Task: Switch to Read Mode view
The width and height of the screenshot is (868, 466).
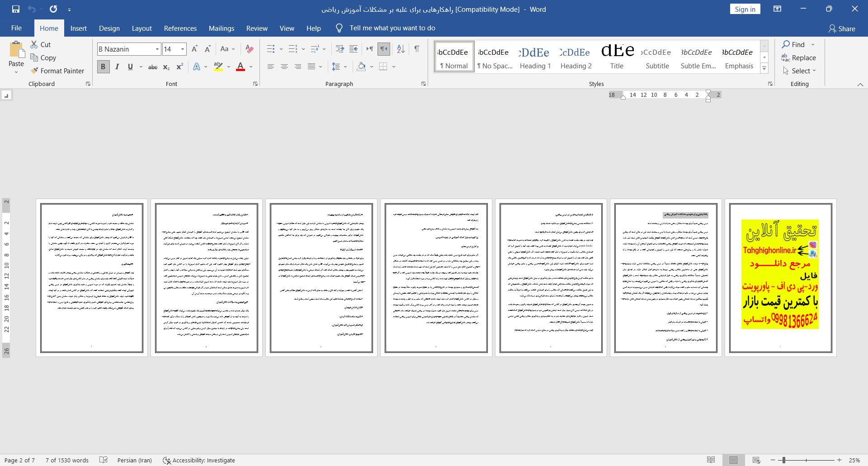Action: (x=711, y=460)
